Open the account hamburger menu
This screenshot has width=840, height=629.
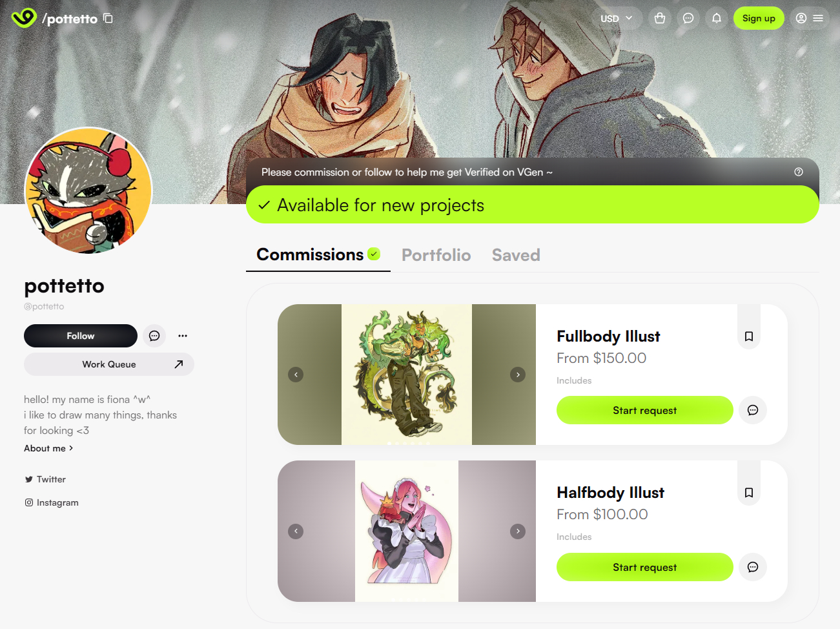coord(810,18)
